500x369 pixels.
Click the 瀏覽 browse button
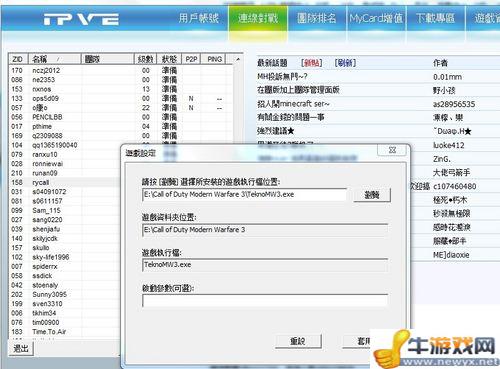click(372, 195)
